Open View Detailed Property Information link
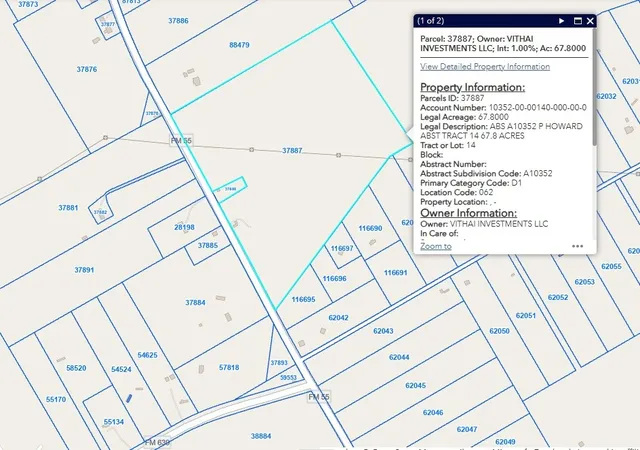The image size is (640, 450). point(485,67)
